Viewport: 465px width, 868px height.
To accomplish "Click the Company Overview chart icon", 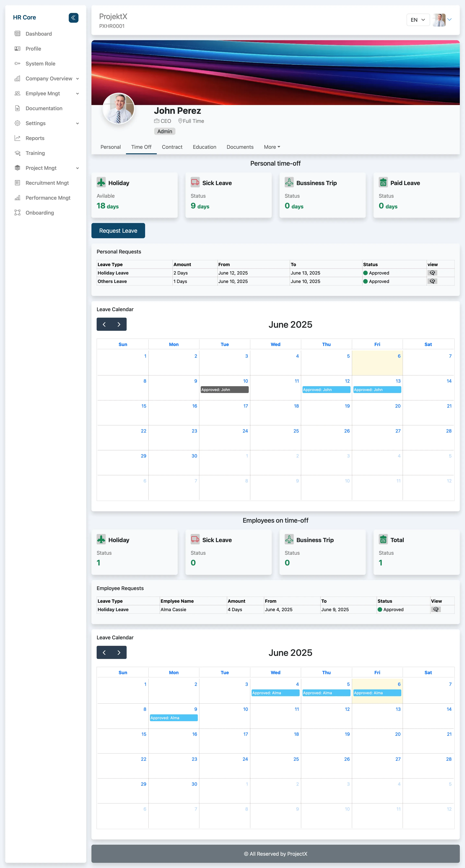I will click(17, 78).
